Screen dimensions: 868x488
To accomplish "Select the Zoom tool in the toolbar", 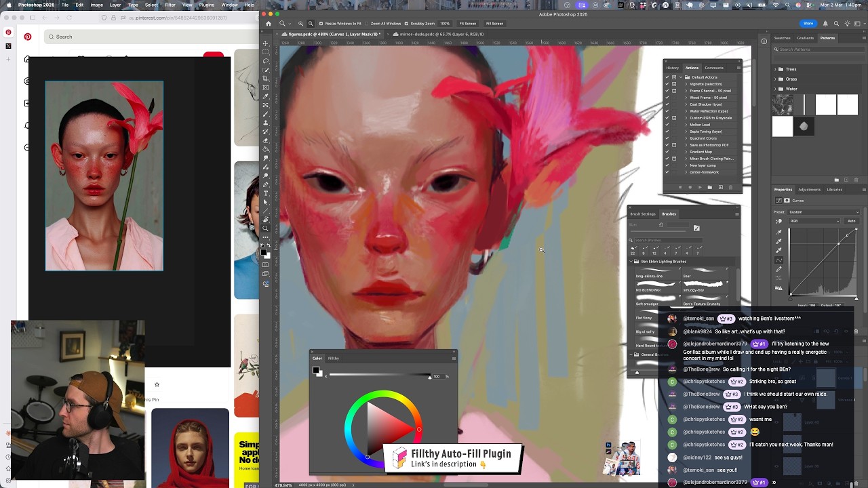I will (x=266, y=228).
